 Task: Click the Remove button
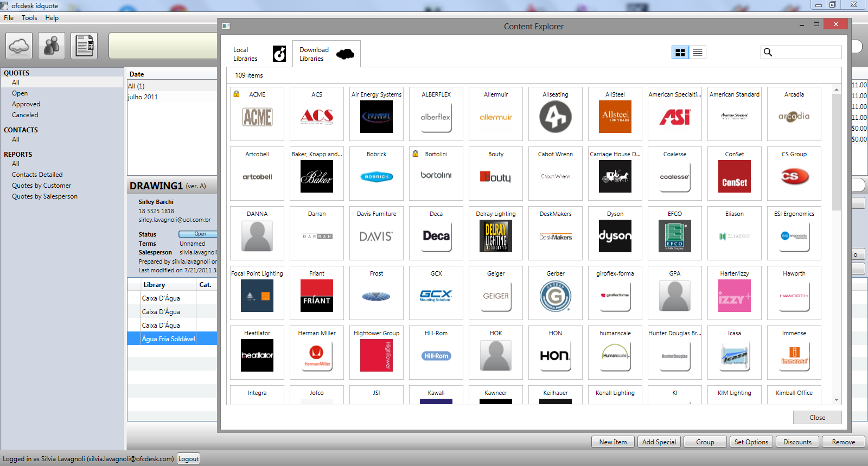pyautogui.click(x=844, y=442)
